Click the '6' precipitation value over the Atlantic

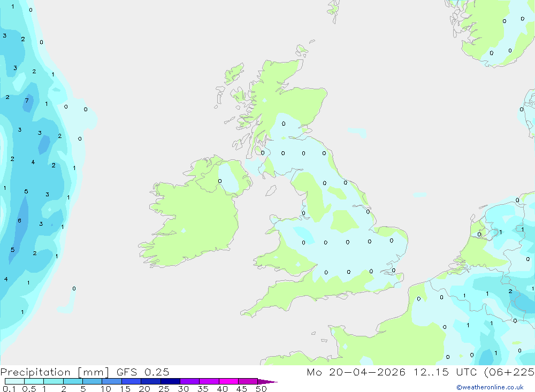pos(19,220)
